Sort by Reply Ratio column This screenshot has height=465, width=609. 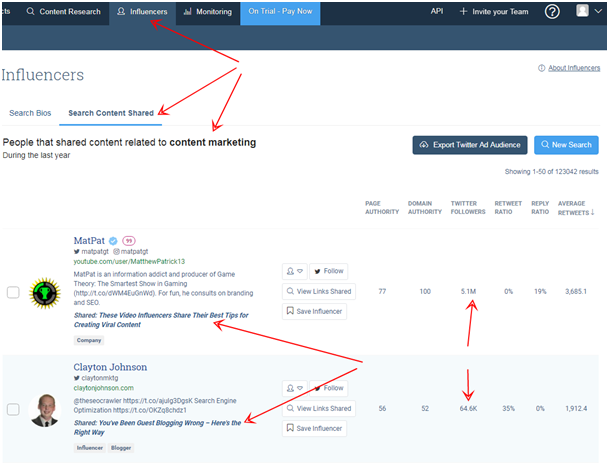coord(540,207)
